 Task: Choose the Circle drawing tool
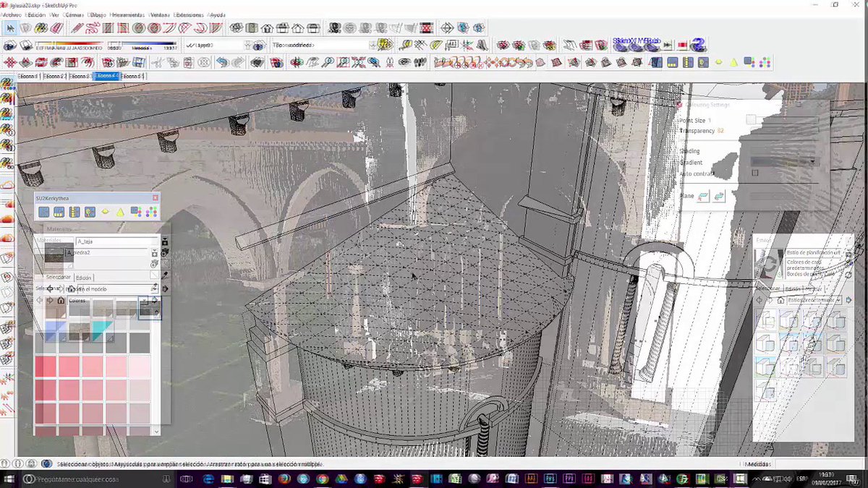137,28
